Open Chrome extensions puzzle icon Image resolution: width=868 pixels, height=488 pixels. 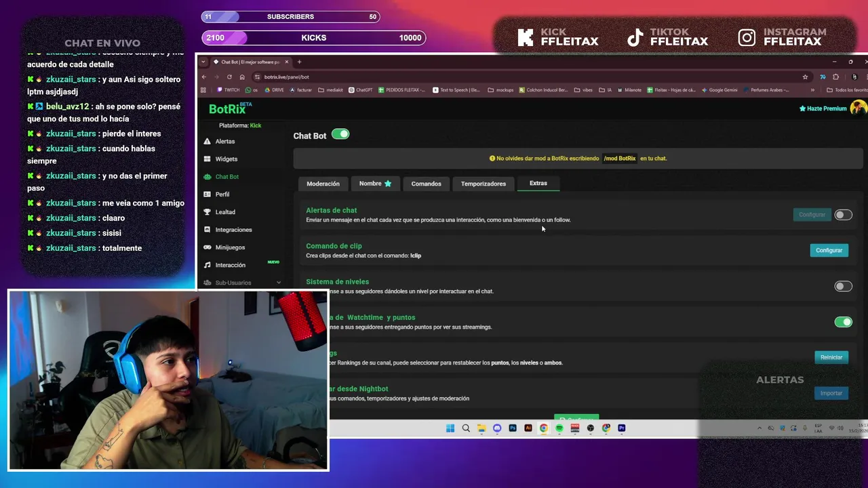pos(835,77)
